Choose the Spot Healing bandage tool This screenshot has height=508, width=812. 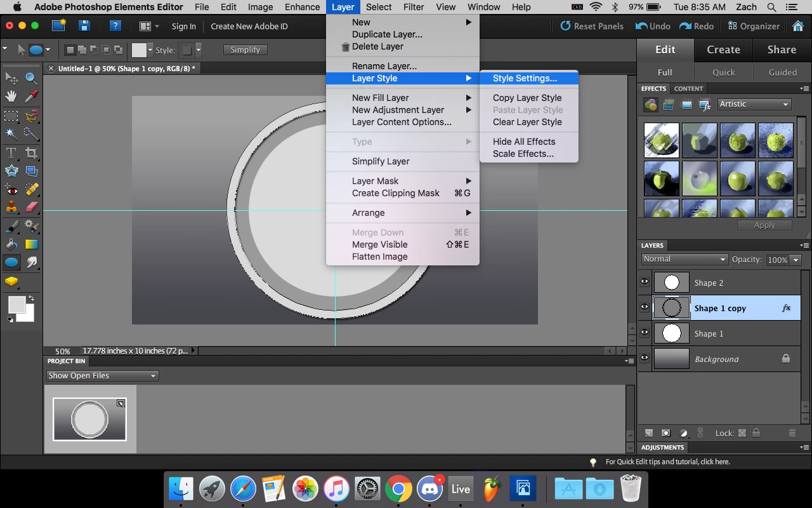click(31, 189)
